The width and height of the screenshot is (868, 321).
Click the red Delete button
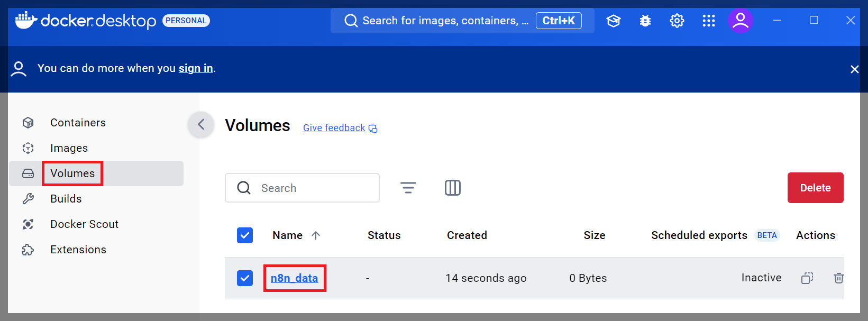pos(815,188)
